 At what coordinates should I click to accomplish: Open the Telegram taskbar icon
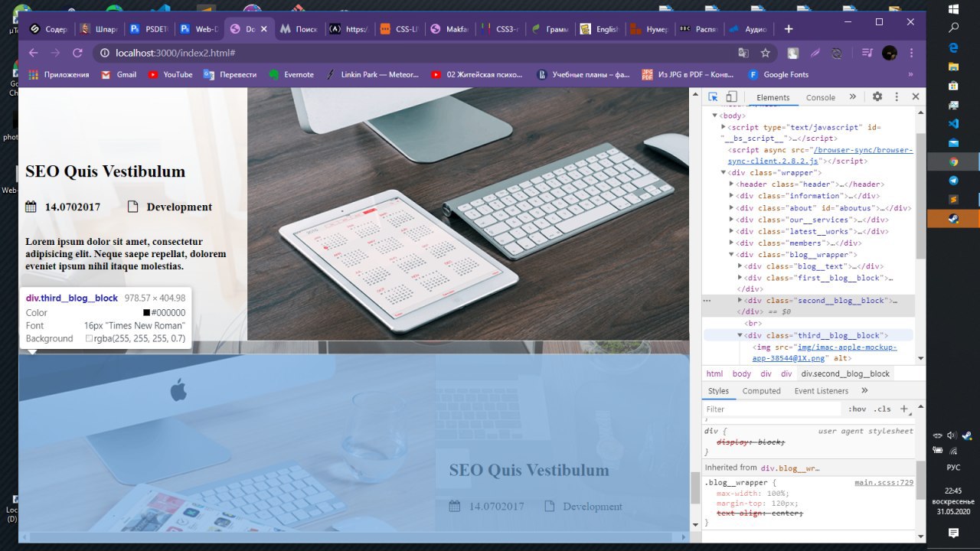click(x=953, y=181)
